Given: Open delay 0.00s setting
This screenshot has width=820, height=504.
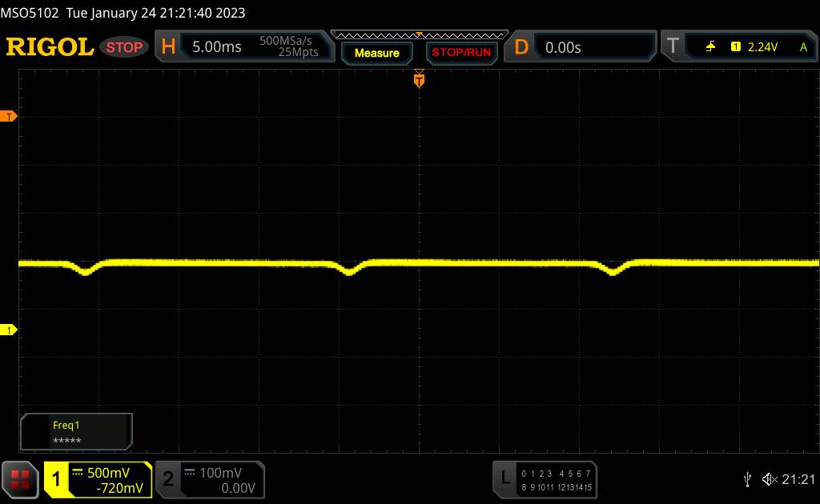Looking at the screenshot, I should [x=563, y=47].
